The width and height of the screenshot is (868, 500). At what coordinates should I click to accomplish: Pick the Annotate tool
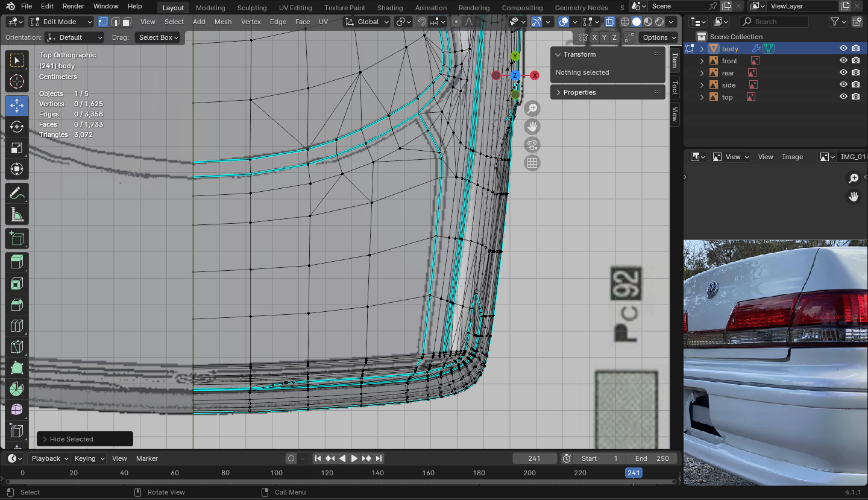[x=17, y=193]
